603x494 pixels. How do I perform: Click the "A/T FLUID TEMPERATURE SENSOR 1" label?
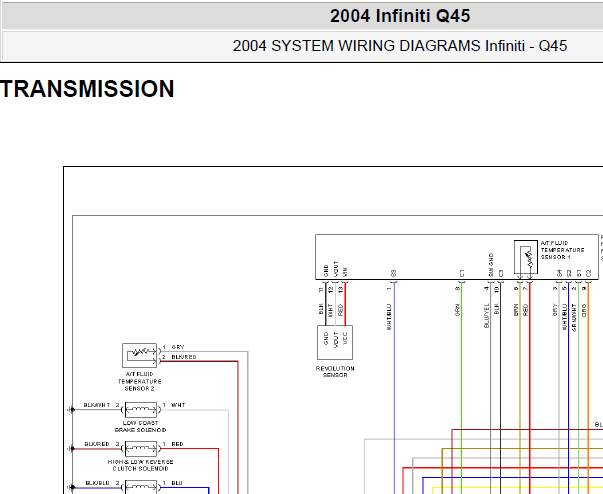562,250
